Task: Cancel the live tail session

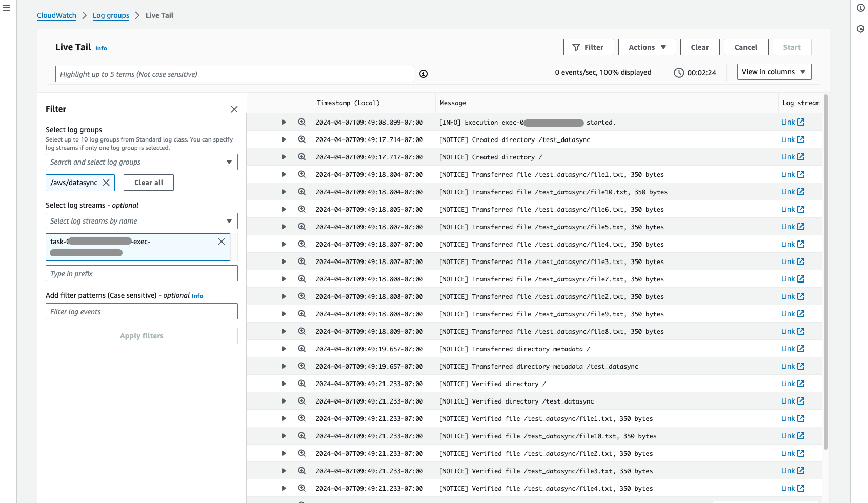Action: tap(746, 47)
